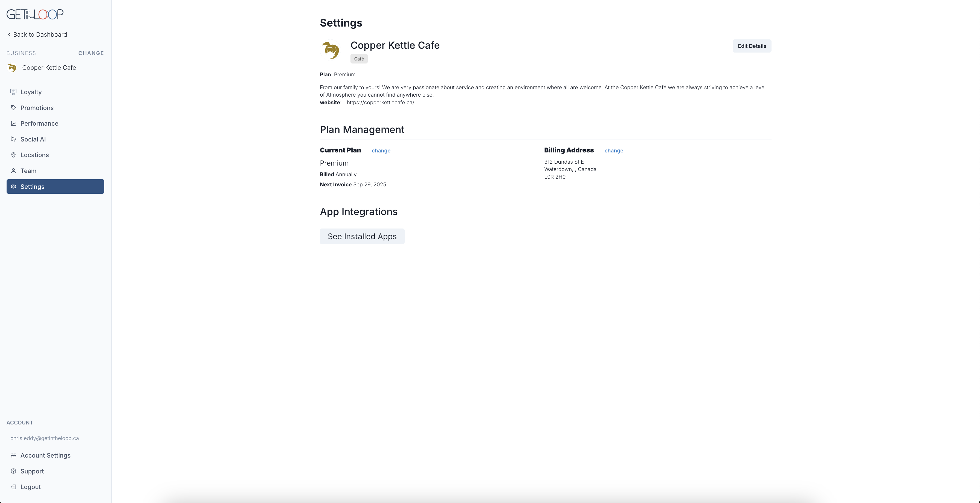Click the Support question mark icon
The width and height of the screenshot is (980, 503).
pyautogui.click(x=13, y=471)
